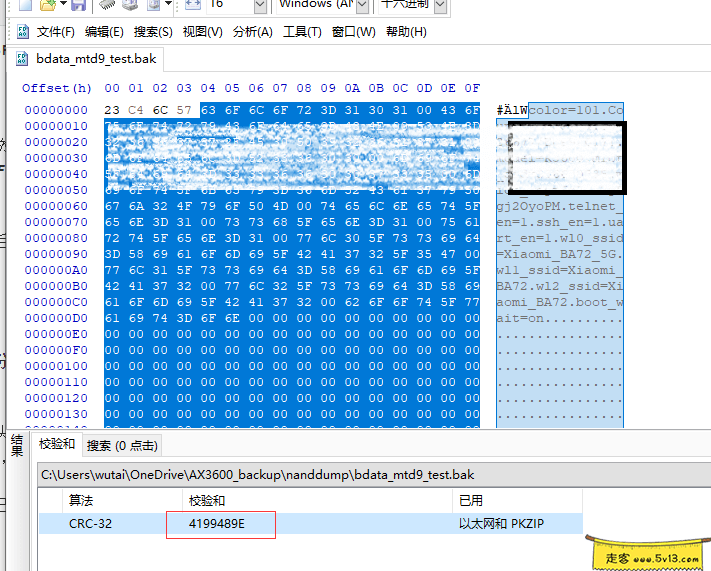This screenshot has height=571, width=711.
Task: Click hex byte C4 in first row
Action: pyautogui.click(x=136, y=110)
